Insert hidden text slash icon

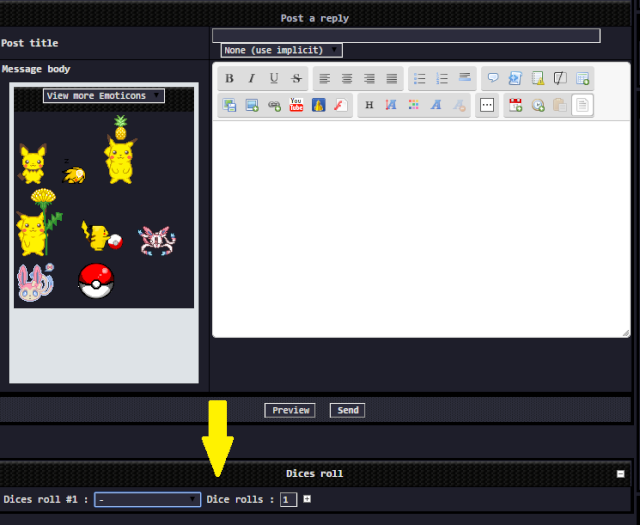560,78
